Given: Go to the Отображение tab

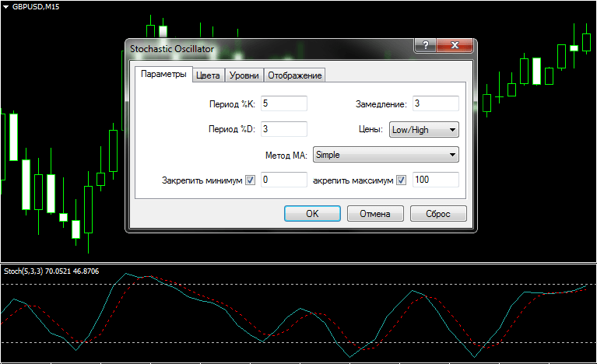Looking at the screenshot, I should click(x=294, y=75).
